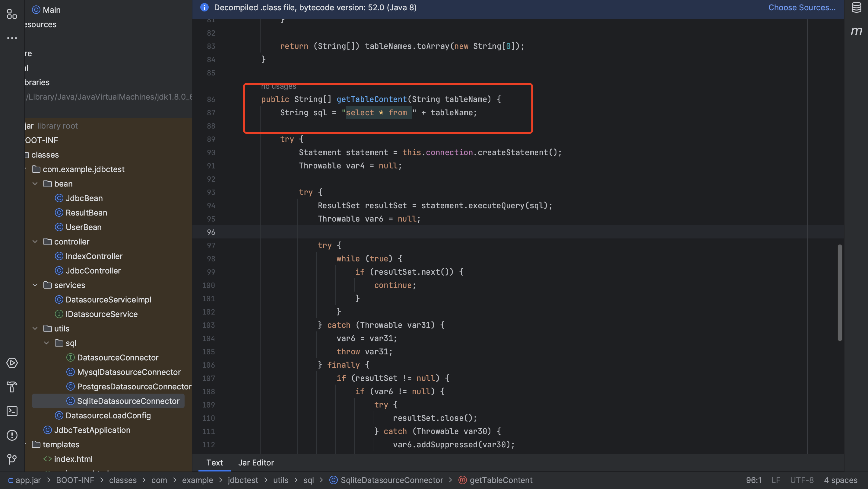Open the Terminal tool window
The image size is (868, 489).
[x=12, y=411]
